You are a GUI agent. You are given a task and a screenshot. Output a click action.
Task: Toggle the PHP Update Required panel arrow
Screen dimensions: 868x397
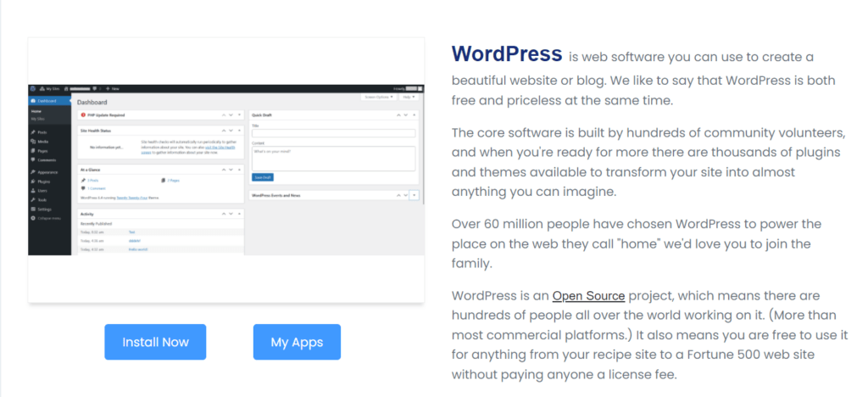(239, 115)
